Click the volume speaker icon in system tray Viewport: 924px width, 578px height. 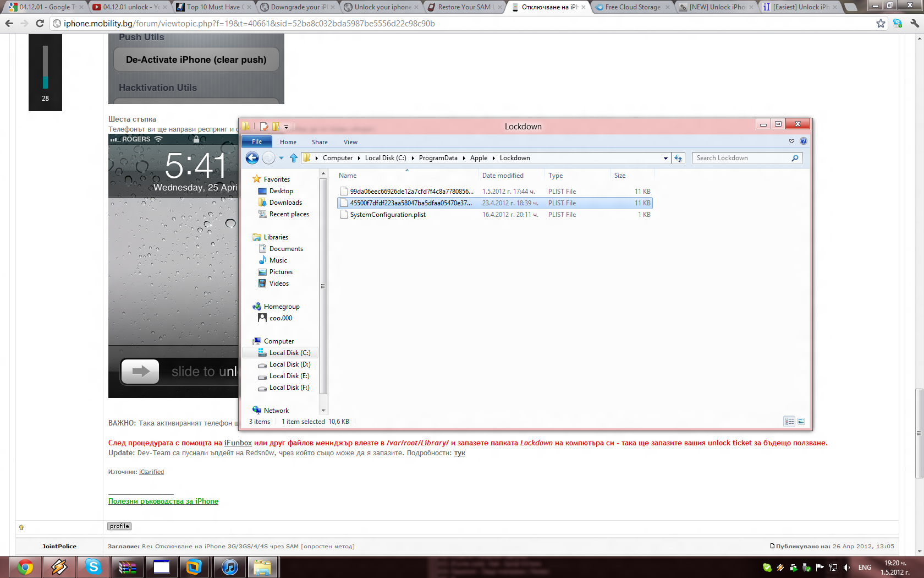coord(846,568)
